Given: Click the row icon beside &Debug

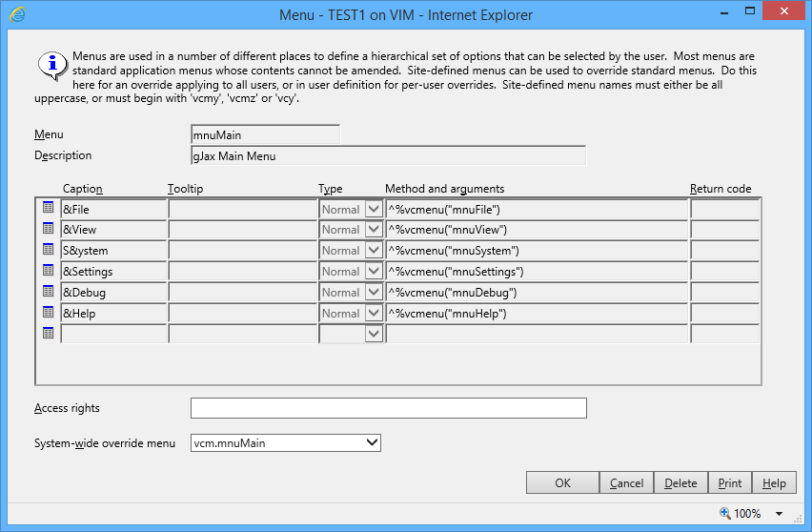Looking at the screenshot, I should [x=49, y=292].
